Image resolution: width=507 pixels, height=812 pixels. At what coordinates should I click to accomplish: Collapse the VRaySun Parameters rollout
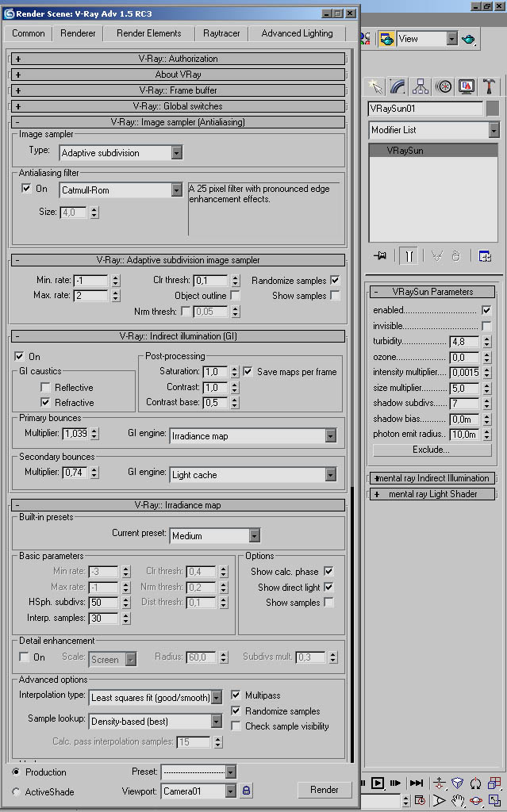coord(432,292)
